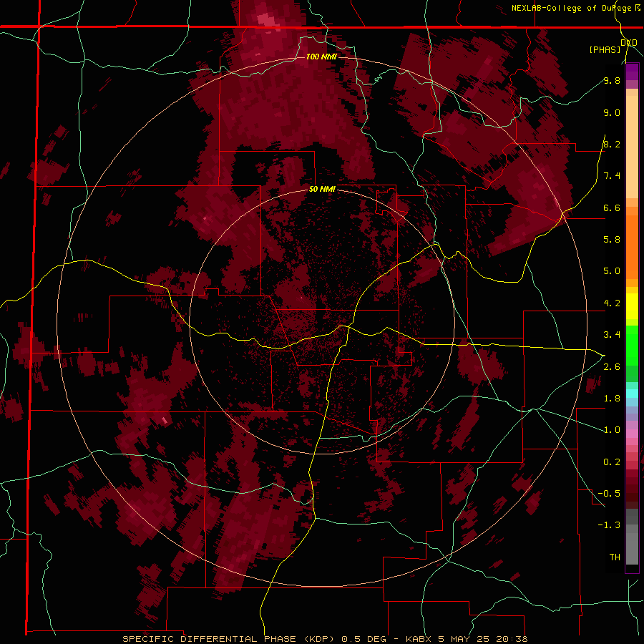Select the 4.2 value on the scale

(x=612, y=303)
